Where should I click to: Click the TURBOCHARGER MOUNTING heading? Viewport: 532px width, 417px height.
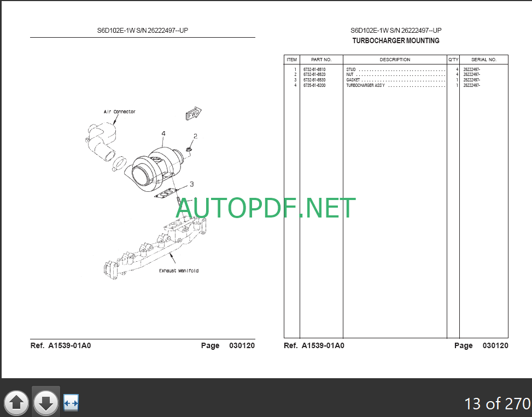395,40
